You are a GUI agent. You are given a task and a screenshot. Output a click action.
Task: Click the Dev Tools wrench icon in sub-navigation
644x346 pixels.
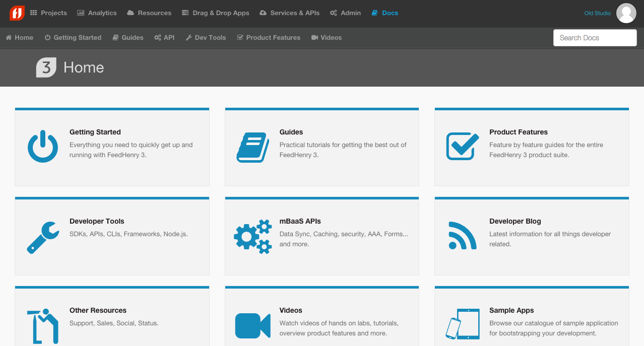click(x=189, y=38)
